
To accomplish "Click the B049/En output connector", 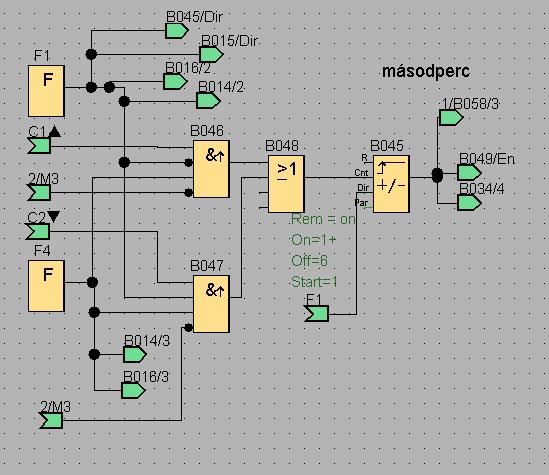I will (x=470, y=173).
